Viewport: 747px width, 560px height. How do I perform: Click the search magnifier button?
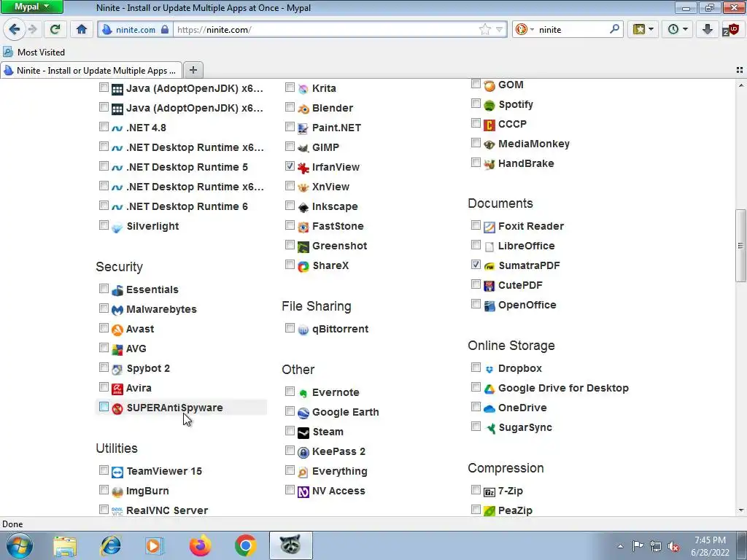(614, 29)
